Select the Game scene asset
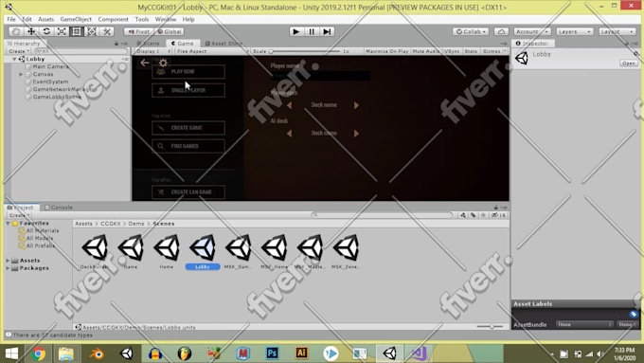The width and height of the screenshot is (644, 363). 131,251
